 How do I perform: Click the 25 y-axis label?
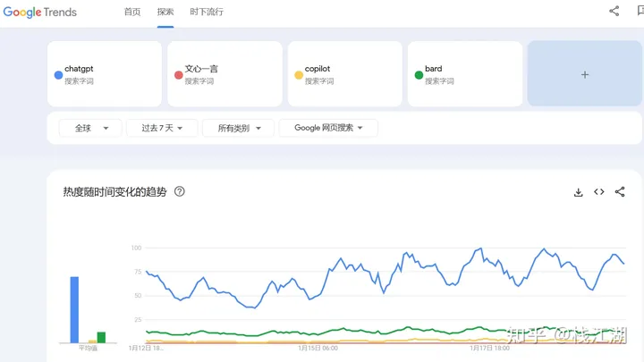pos(138,319)
